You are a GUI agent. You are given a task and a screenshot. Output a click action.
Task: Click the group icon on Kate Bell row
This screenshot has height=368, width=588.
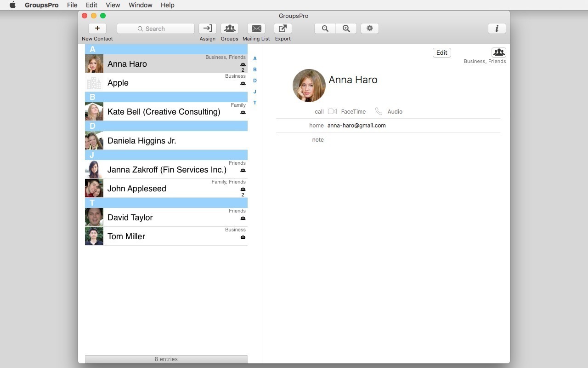tap(243, 112)
